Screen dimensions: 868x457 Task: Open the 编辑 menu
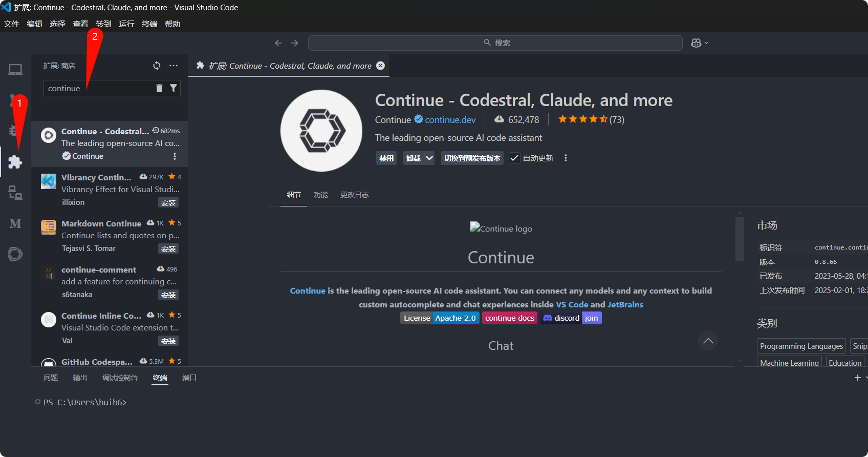click(35, 24)
